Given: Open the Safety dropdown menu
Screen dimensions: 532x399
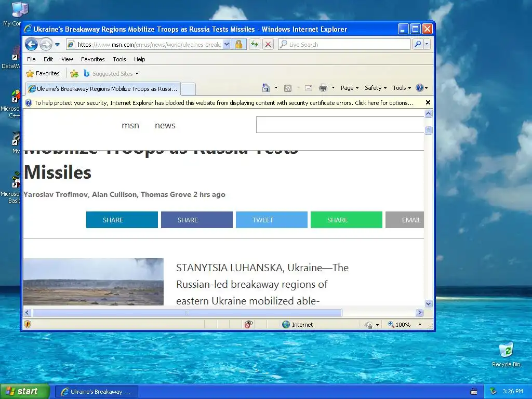Looking at the screenshot, I should click(376, 88).
